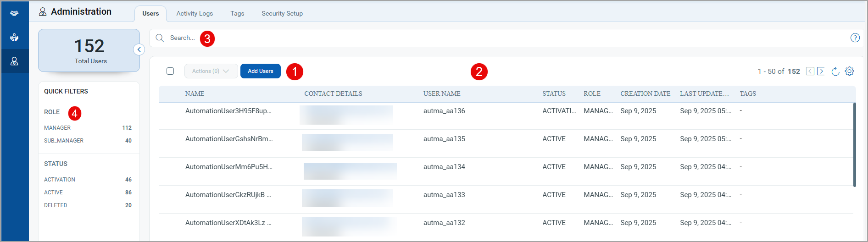Open the hand-with-gear sidebar icon
This screenshot has width=868, height=242.
click(14, 37)
